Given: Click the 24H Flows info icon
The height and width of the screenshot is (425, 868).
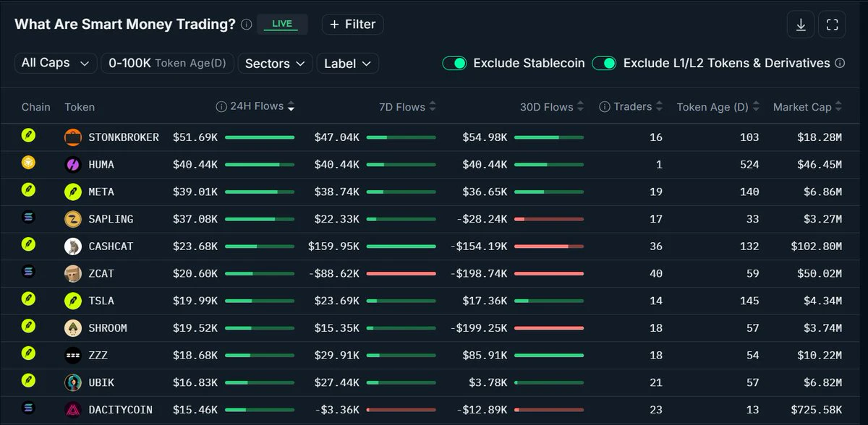Looking at the screenshot, I should click(221, 107).
